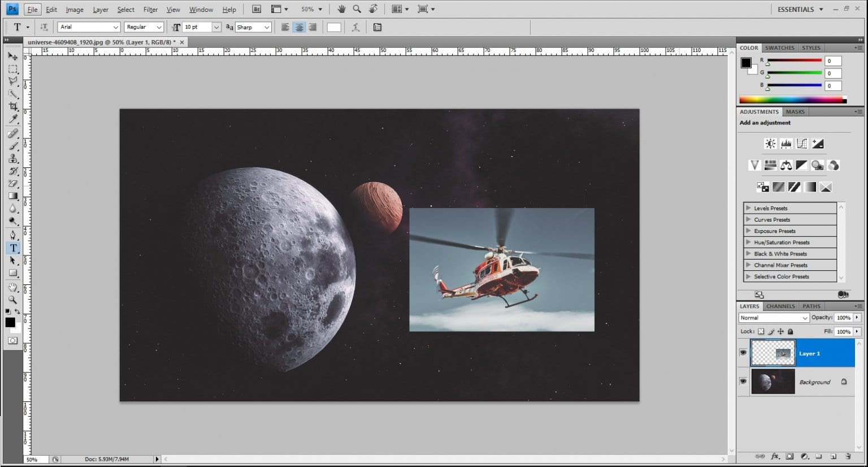Image resolution: width=868 pixels, height=467 pixels.
Task: Add a Hue/Saturation adjustment
Action: tap(770, 165)
